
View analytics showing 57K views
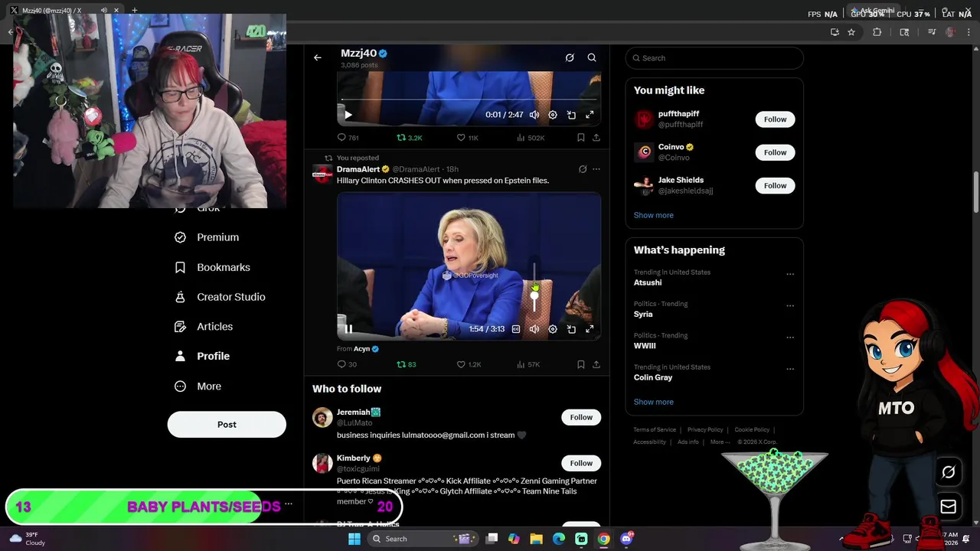528,364
